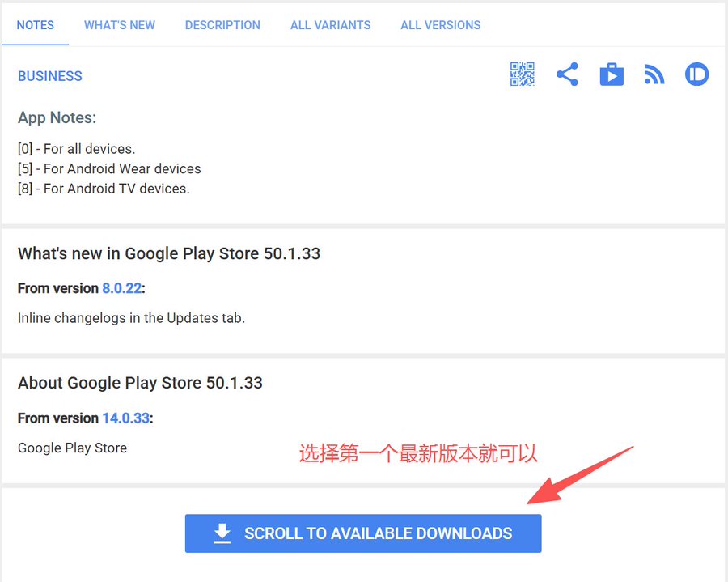This screenshot has height=582, width=728.
Task: Switch to the NOTES tab
Action: [x=36, y=25]
